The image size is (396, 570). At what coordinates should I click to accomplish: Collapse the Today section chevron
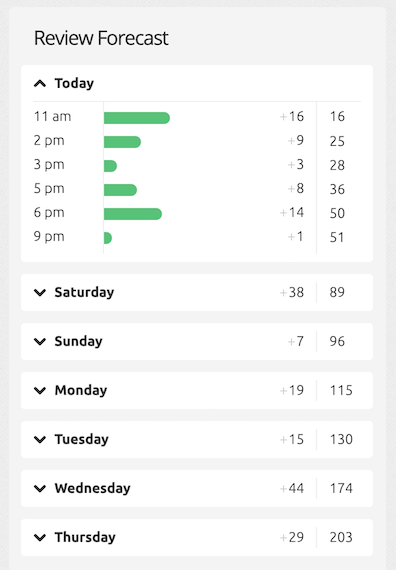[x=40, y=84]
